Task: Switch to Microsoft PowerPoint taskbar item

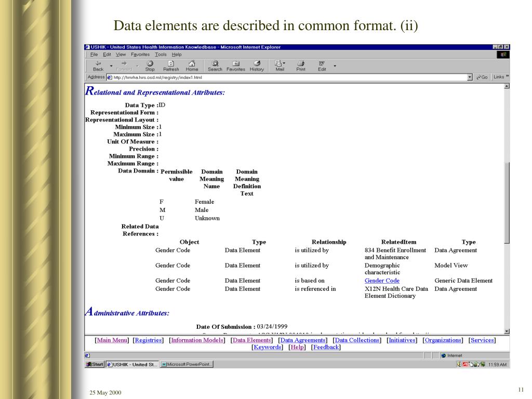Action: tap(187, 364)
